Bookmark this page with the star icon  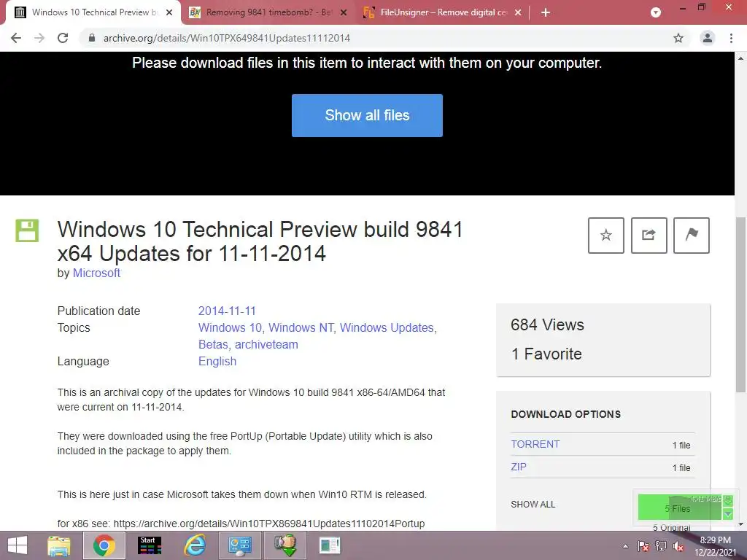pos(678,38)
